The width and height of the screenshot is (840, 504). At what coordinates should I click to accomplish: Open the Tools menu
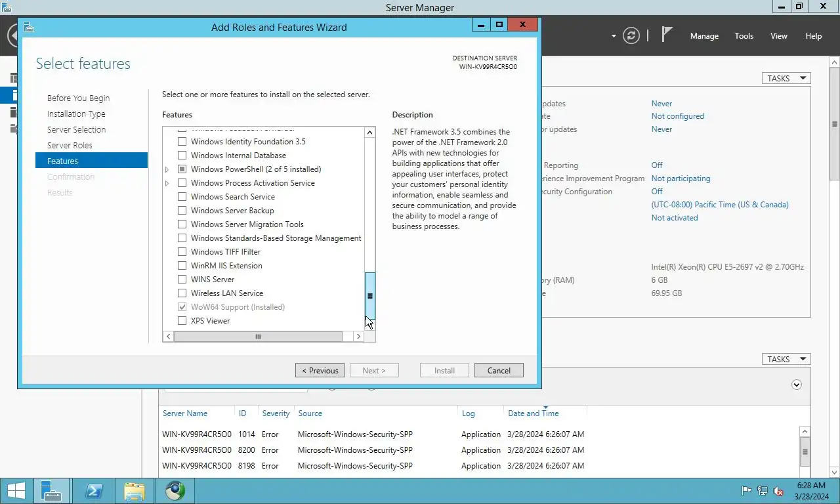pyautogui.click(x=744, y=36)
